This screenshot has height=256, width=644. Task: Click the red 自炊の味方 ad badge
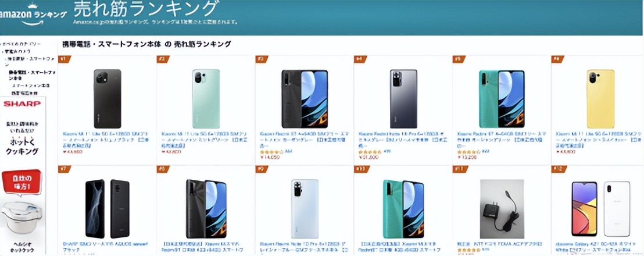tap(22, 183)
